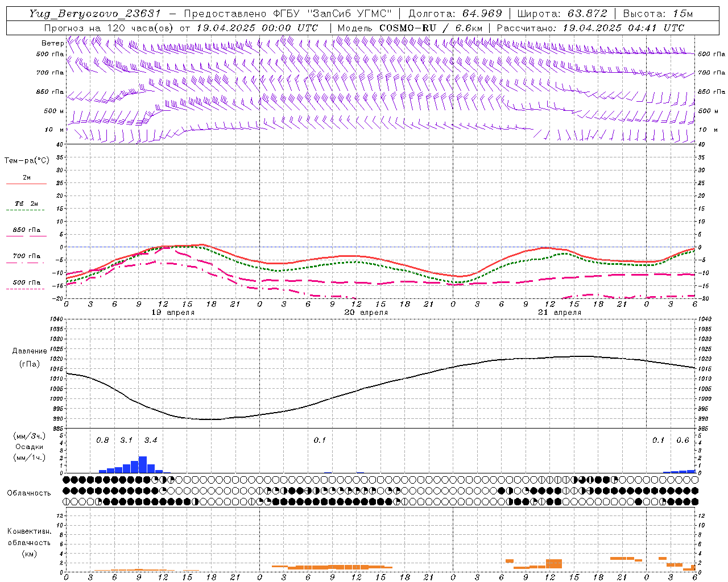Click the solid 2м temperature legend line

point(26,184)
